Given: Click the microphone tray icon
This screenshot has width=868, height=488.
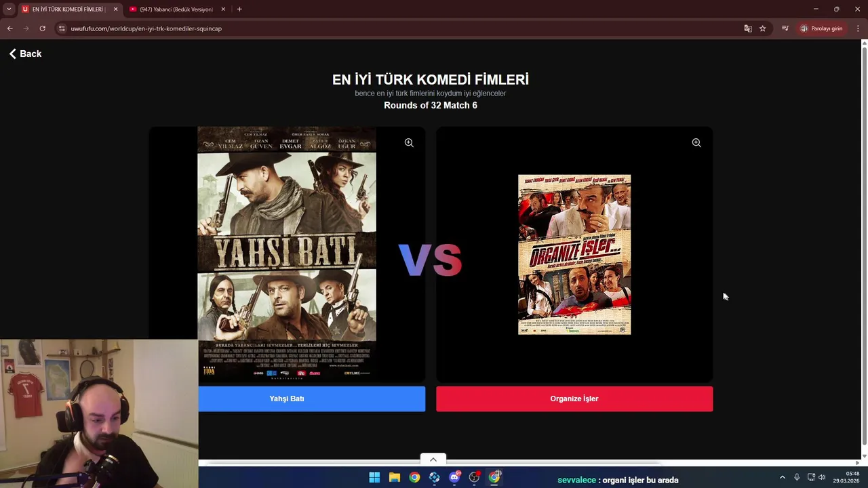Looking at the screenshot, I should pyautogui.click(x=797, y=477).
